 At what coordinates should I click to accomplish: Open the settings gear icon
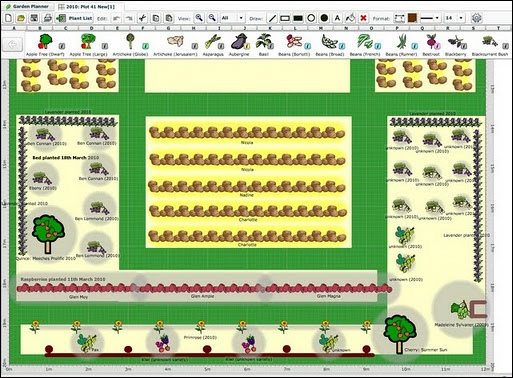(476, 18)
